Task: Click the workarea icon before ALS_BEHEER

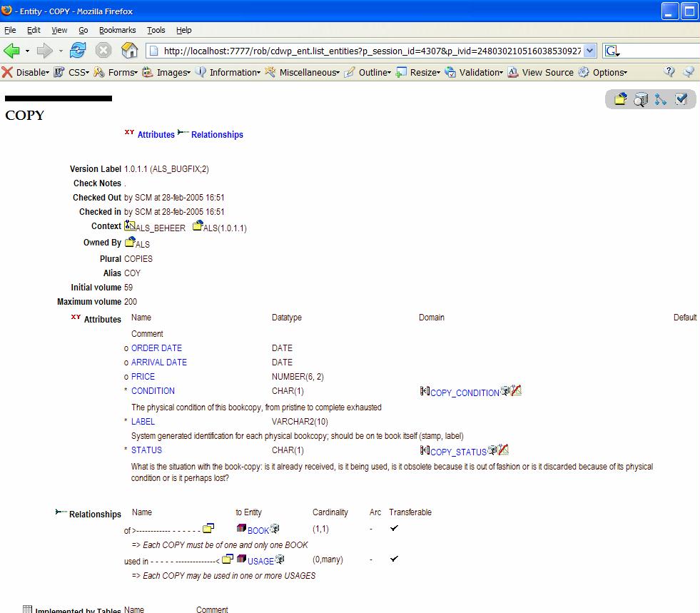Action: pos(129,226)
